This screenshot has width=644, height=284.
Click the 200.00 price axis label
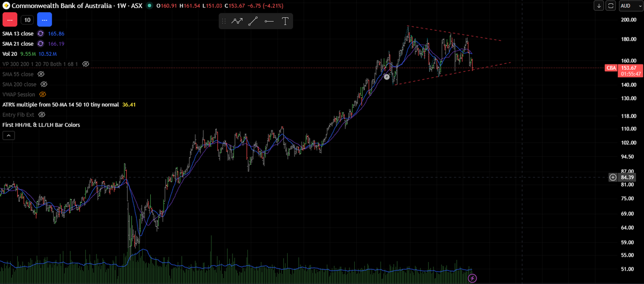[x=628, y=20]
